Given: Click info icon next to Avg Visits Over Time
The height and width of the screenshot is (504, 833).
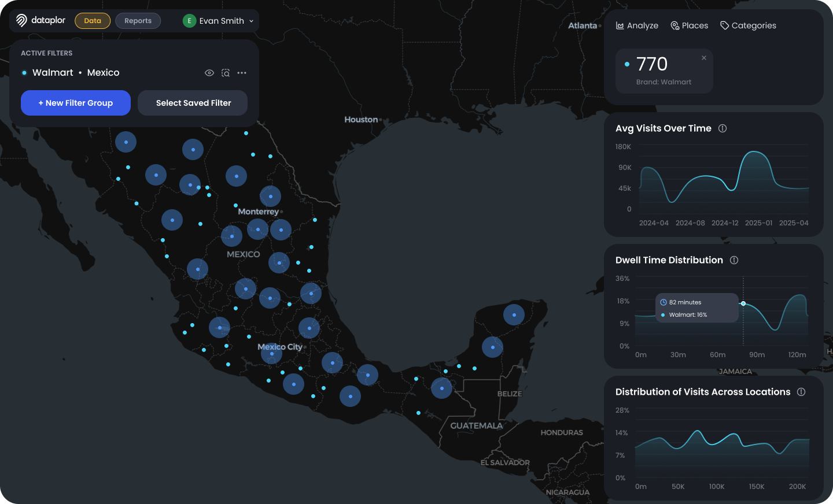Looking at the screenshot, I should 723,128.
